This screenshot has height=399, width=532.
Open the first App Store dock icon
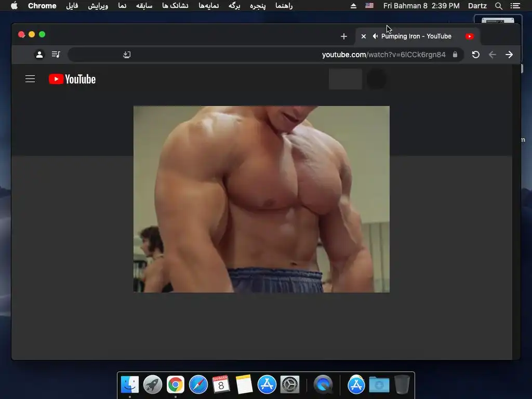(267, 384)
